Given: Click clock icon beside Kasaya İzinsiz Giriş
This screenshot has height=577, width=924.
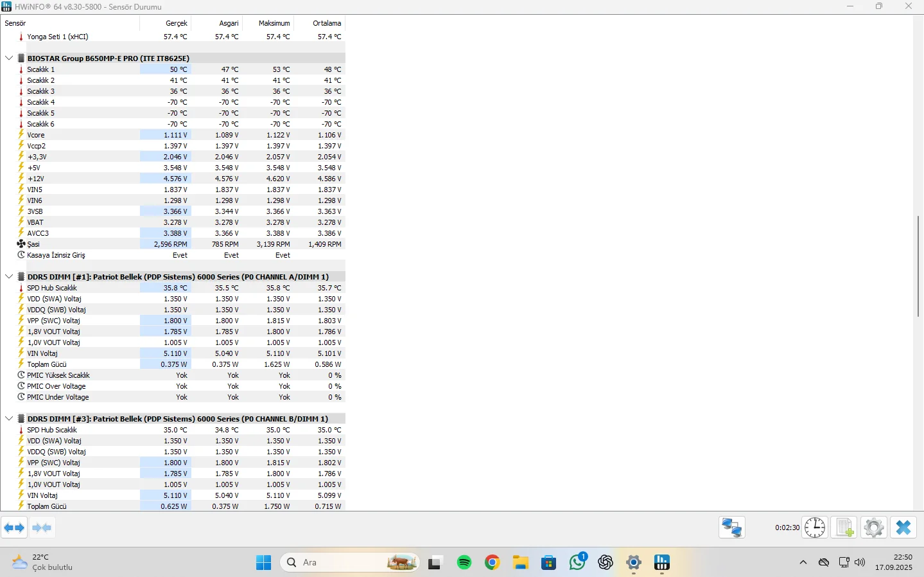Looking at the screenshot, I should point(21,255).
